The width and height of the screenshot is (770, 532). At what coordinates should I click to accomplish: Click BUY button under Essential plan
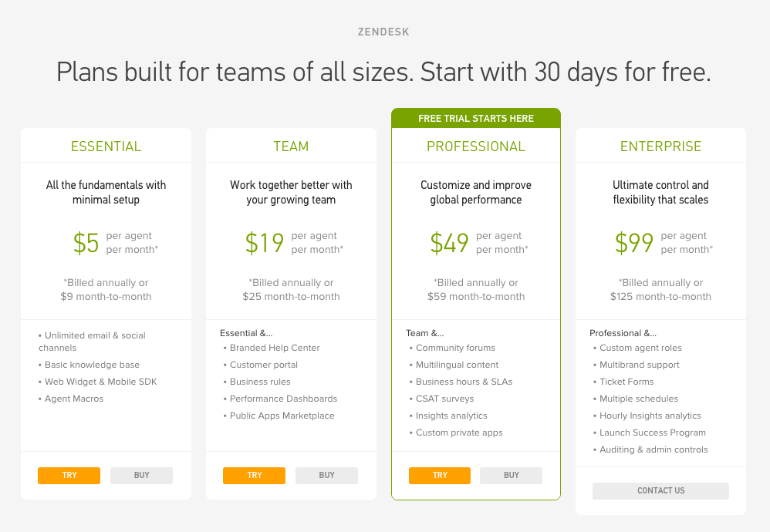point(141,475)
